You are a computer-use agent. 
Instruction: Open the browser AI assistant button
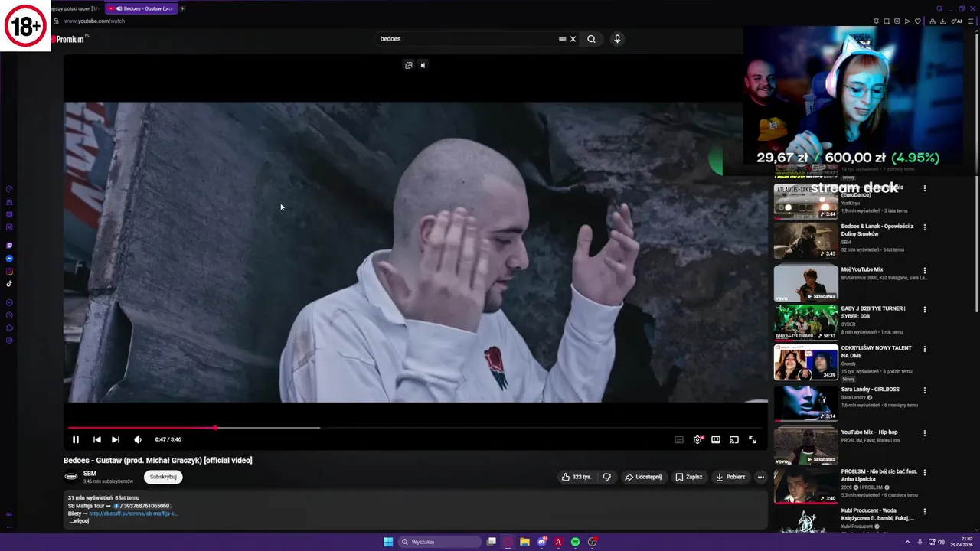[956, 21]
